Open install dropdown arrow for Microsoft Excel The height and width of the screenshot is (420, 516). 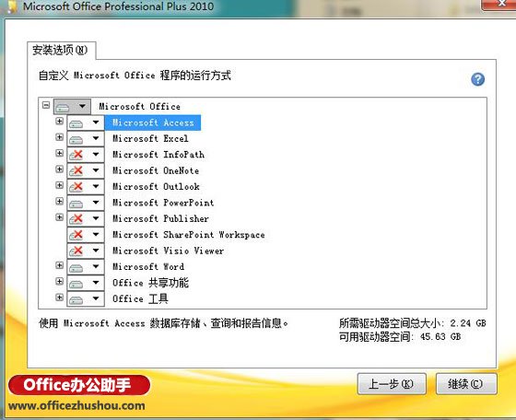[96, 138]
